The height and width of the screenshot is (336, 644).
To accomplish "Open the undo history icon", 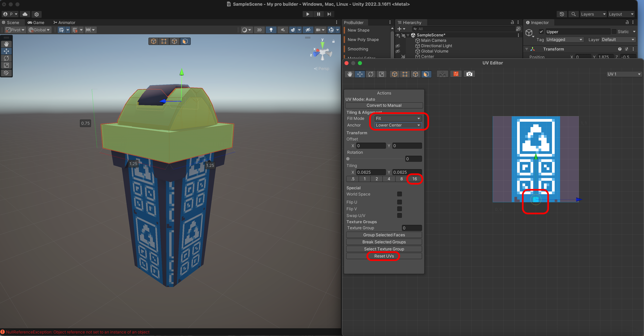I will click(562, 14).
